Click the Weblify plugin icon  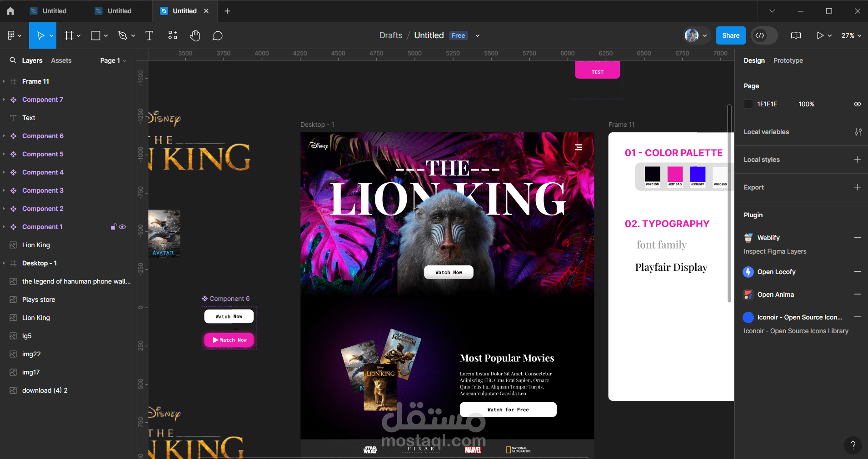(748, 238)
